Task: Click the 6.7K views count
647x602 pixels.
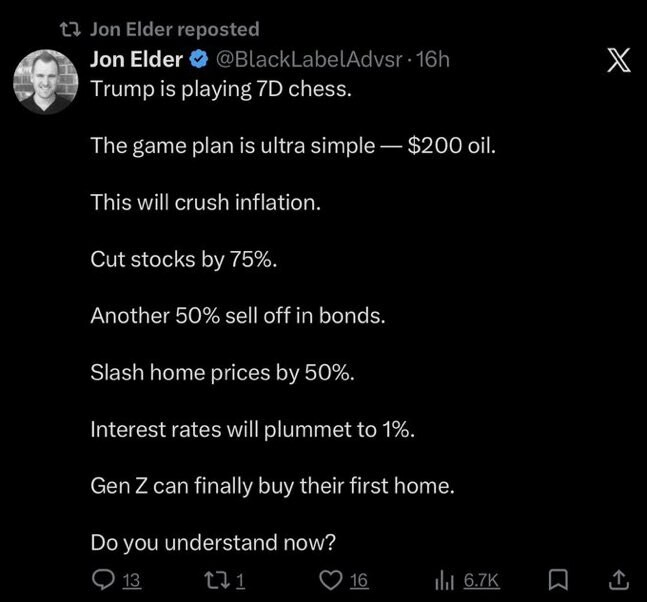Action: pos(480,580)
